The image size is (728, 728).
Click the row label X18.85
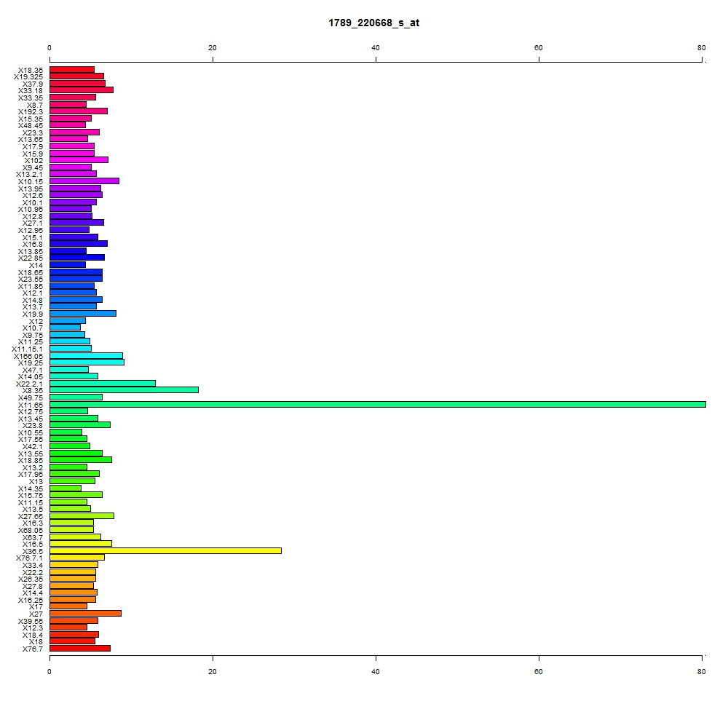pyautogui.click(x=31, y=461)
